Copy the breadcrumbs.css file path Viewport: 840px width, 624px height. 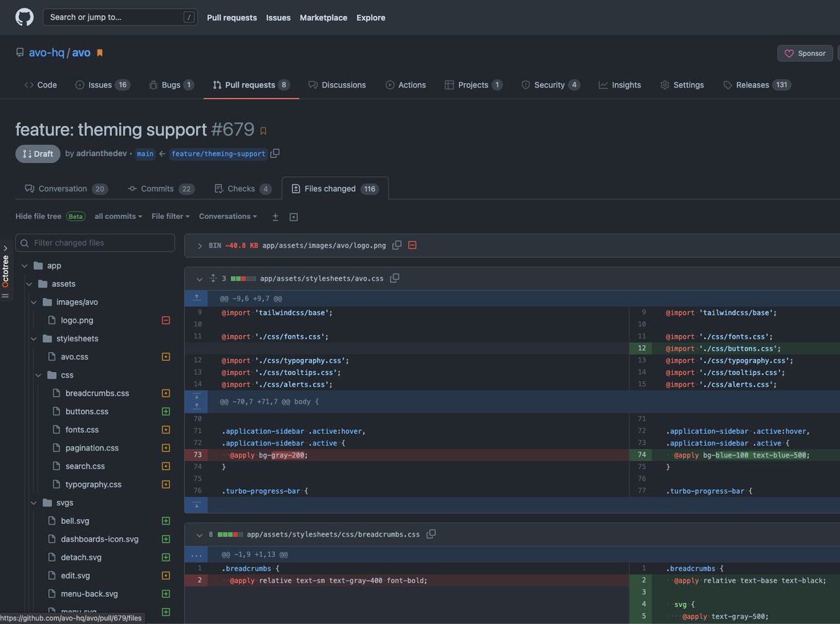tap(431, 534)
